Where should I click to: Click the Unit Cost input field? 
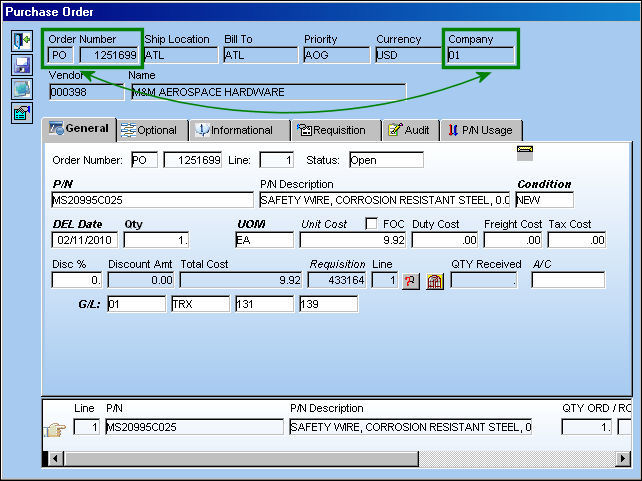pyautogui.click(x=353, y=240)
